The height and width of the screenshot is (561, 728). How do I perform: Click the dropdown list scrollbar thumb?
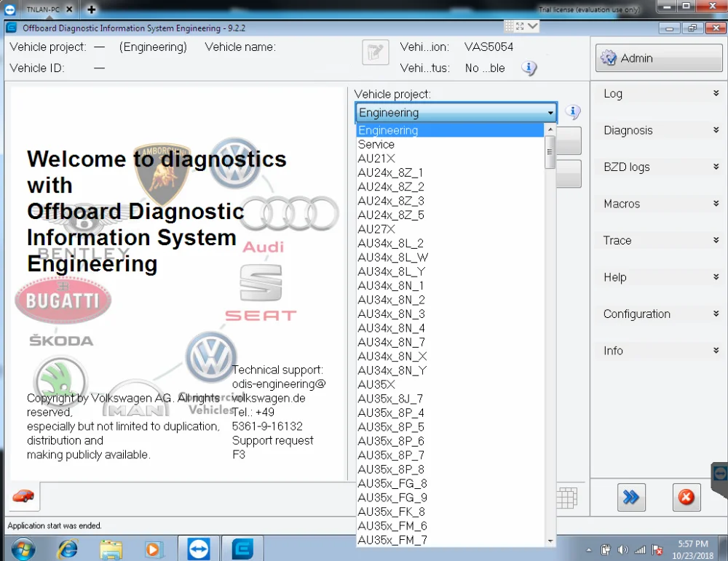pyautogui.click(x=550, y=152)
